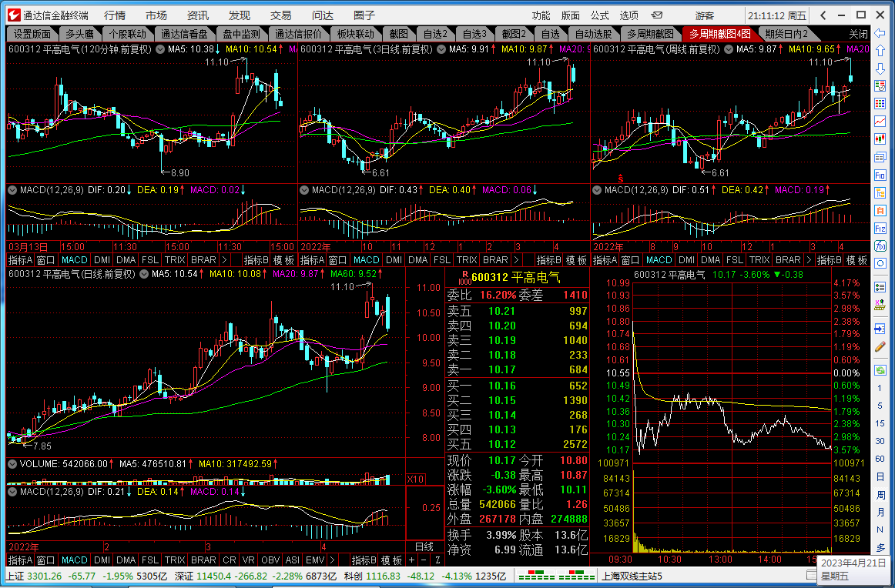Click the previous arrow in title bar
This screenshot has width=895, height=588.
click(x=823, y=15)
